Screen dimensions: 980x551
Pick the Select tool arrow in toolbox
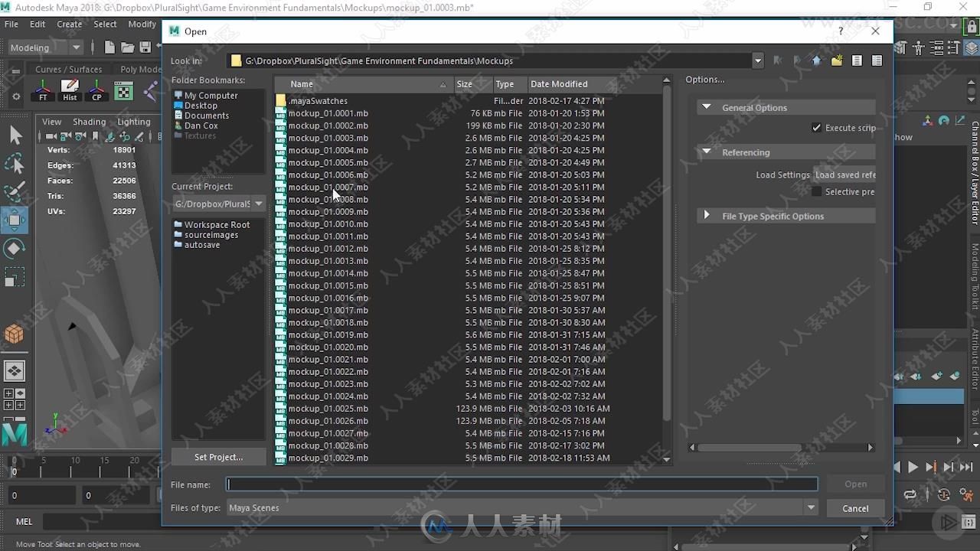pos(15,135)
